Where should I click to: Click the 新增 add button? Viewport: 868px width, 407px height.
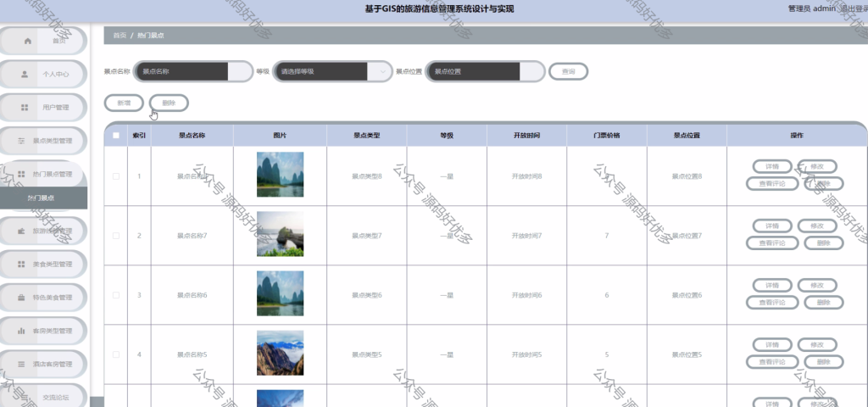pos(124,103)
